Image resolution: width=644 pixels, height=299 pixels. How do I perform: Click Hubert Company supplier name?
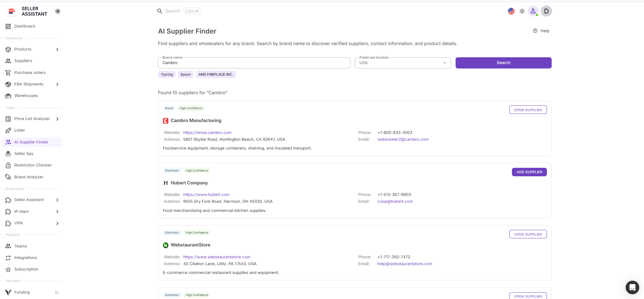(189, 183)
